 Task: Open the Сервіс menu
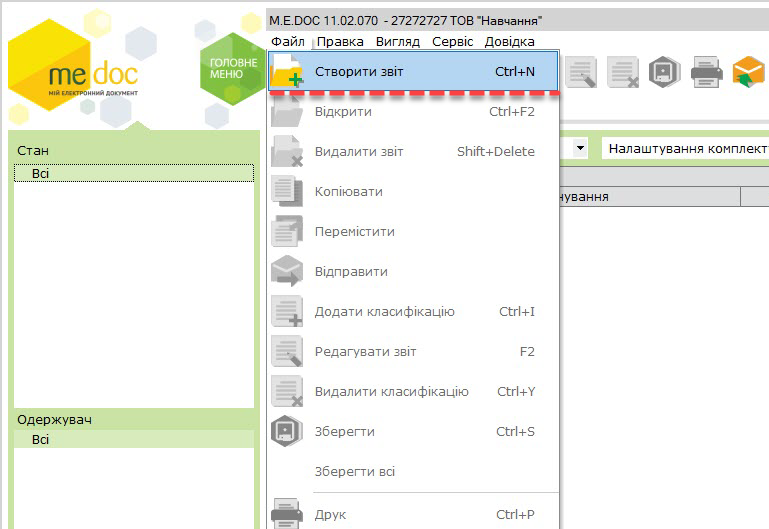(x=452, y=42)
